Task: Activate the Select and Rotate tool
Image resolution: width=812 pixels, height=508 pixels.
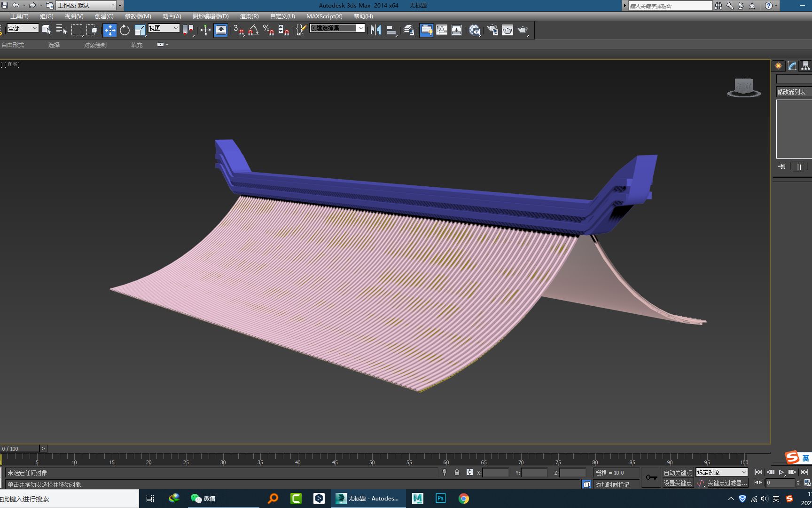Action: point(125,30)
